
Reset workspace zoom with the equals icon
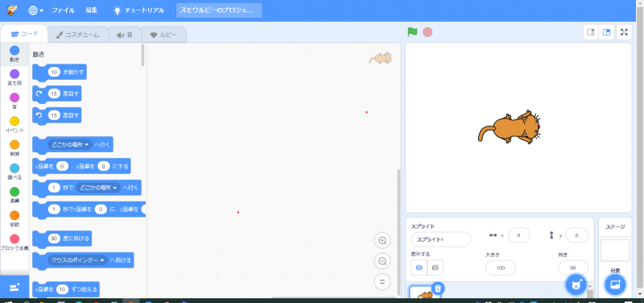coord(382,281)
